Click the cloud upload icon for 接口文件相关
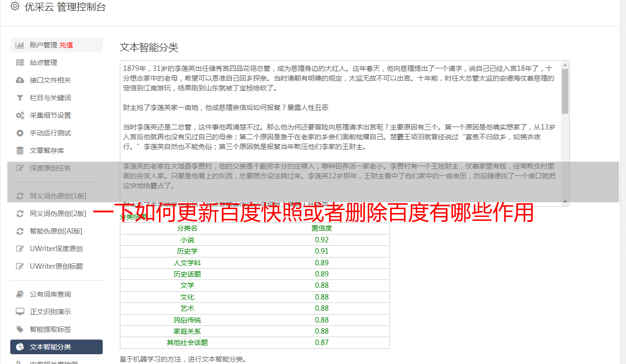The height and width of the screenshot is (364, 626). [x=20, y=80]
